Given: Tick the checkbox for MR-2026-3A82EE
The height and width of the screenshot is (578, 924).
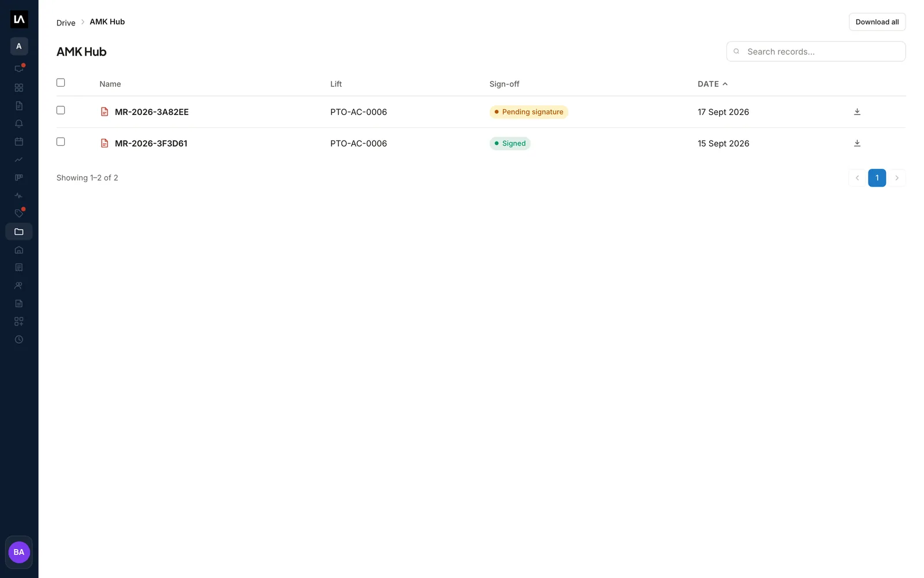Looking at the screenshot, I should pyautogui.click(x=61, y=110).
